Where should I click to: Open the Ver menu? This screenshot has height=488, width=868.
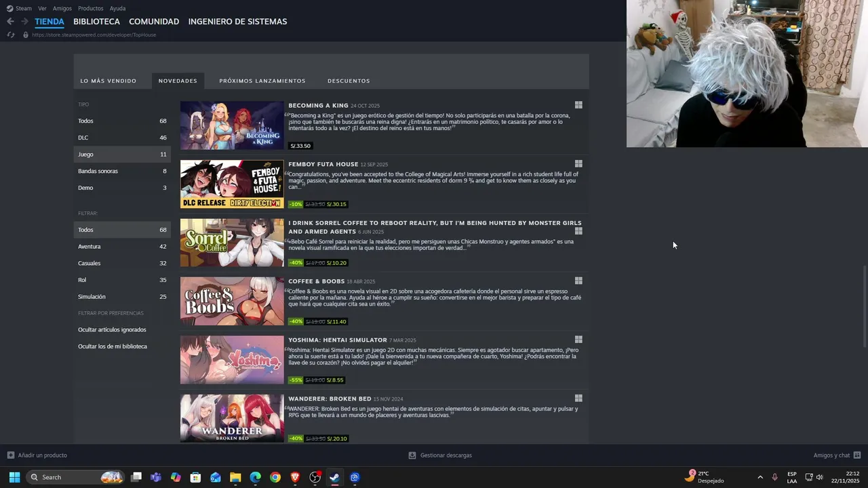coord(42,8)
